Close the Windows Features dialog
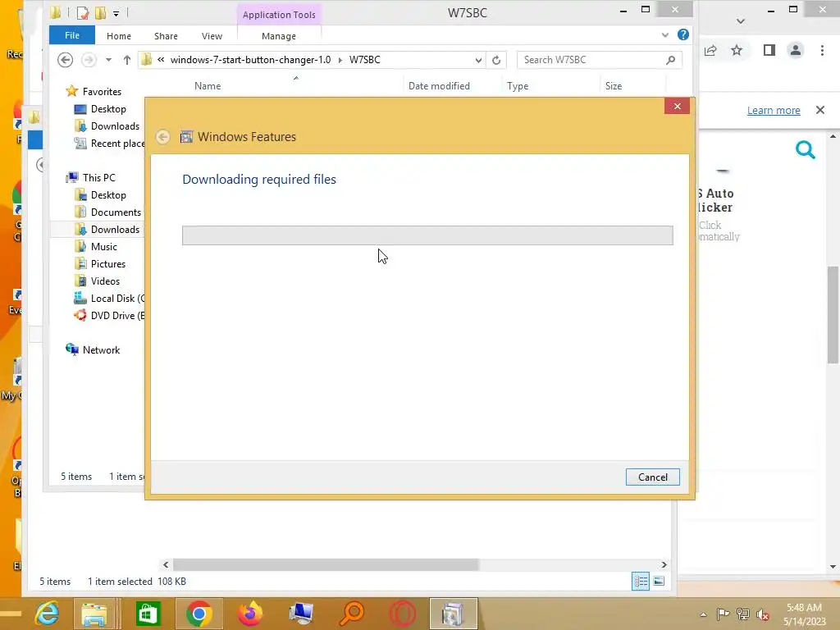Image resolution: width=840 pixels, height=630 pixels. pos(677,106)
